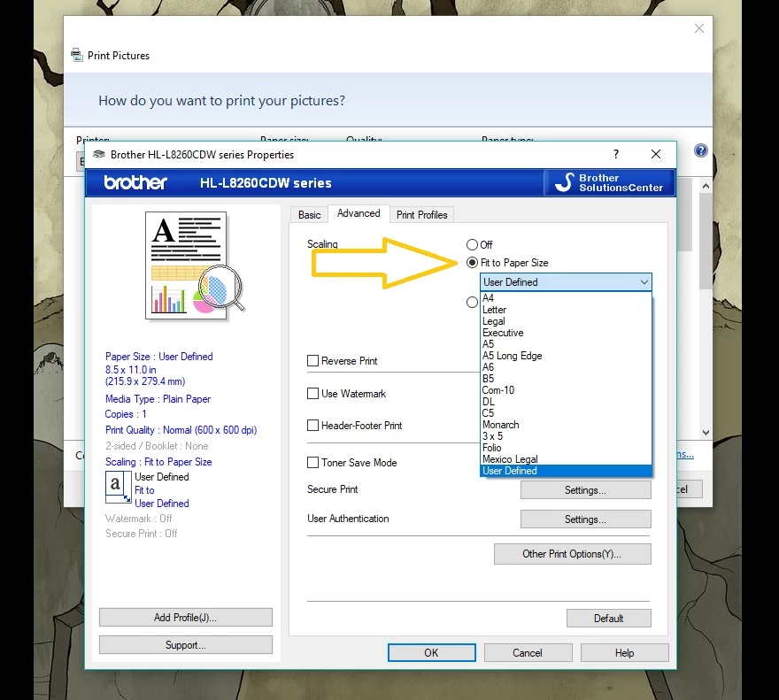779x700 pixels.
Task: Choose A5 in the paper size list
Action: click(566, 343)
